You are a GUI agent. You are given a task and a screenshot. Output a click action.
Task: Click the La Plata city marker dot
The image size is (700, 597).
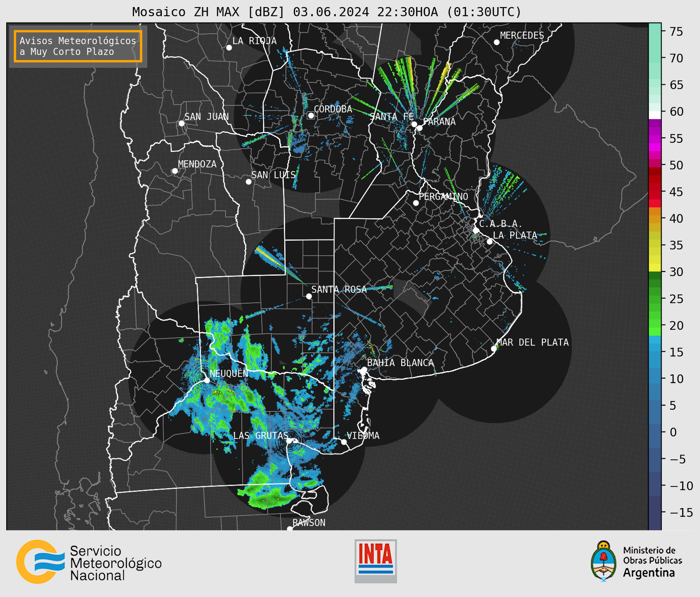tap(490, 242)
